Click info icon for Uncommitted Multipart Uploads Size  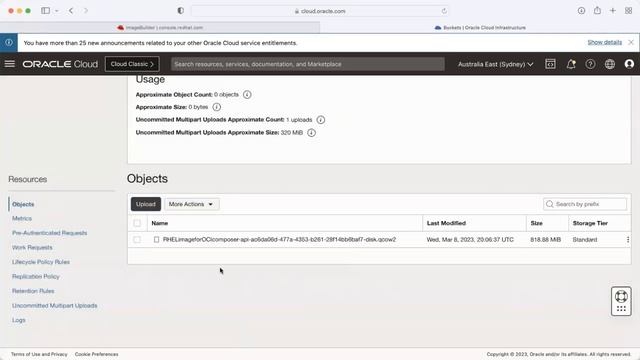pyautogui.click(x=311, y=133)
